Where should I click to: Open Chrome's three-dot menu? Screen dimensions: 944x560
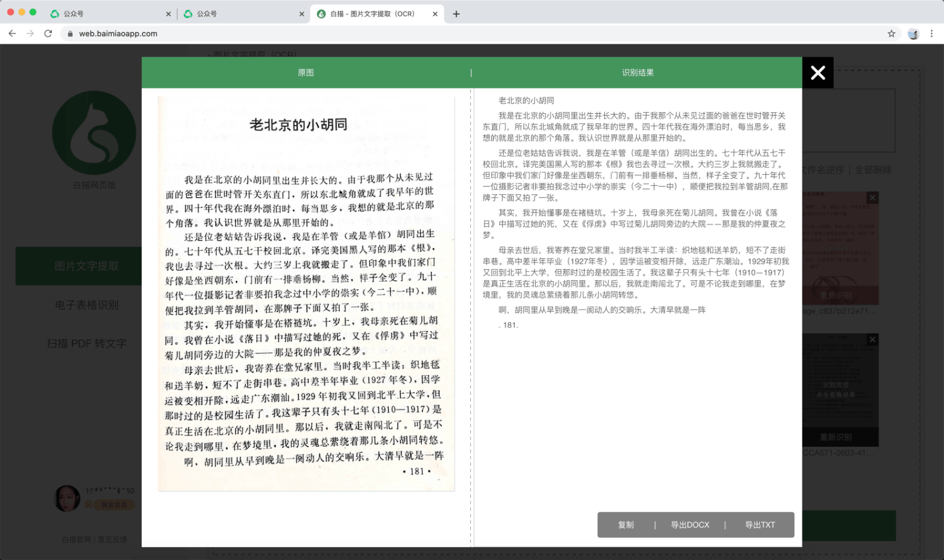tap(933, 34)
